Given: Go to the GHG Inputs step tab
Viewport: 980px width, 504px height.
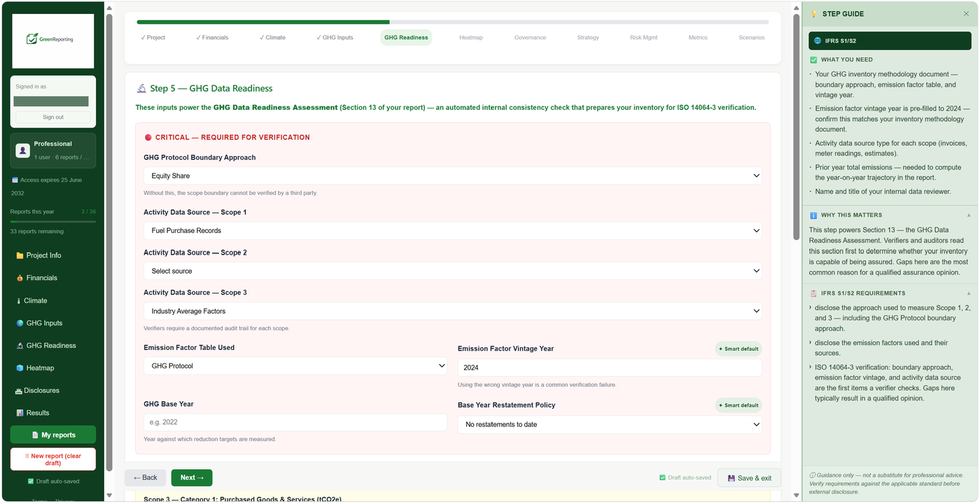Looking at the screenshot, I should (x=335, y=38).
